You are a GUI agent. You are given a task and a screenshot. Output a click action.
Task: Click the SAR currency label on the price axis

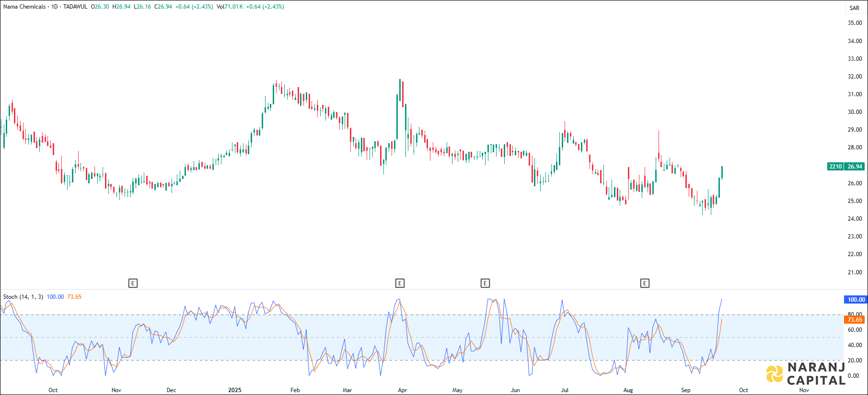coord(855,8)
